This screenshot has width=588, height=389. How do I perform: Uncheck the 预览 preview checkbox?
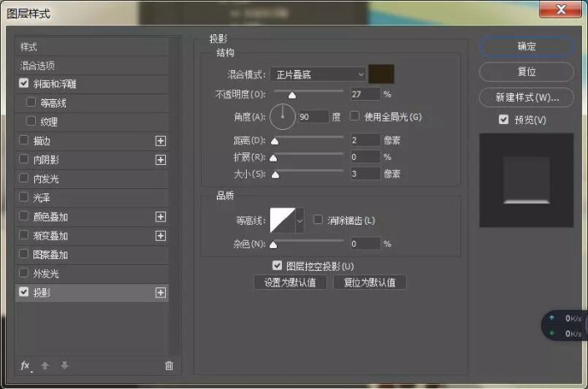[x=503, y=120]
